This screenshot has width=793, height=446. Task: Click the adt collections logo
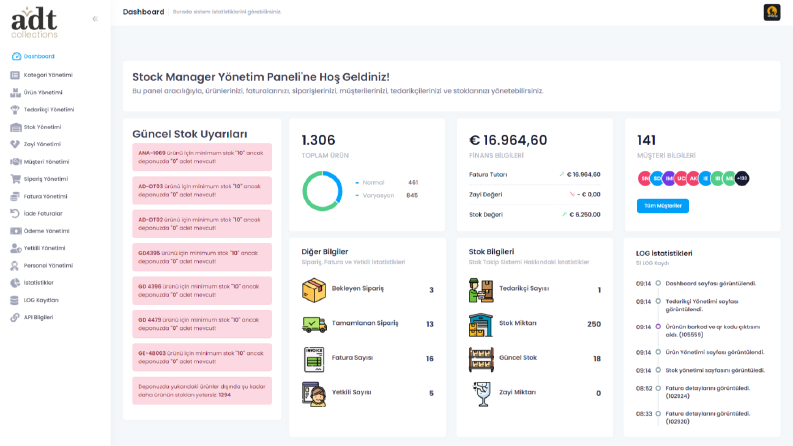click(34, 23)
